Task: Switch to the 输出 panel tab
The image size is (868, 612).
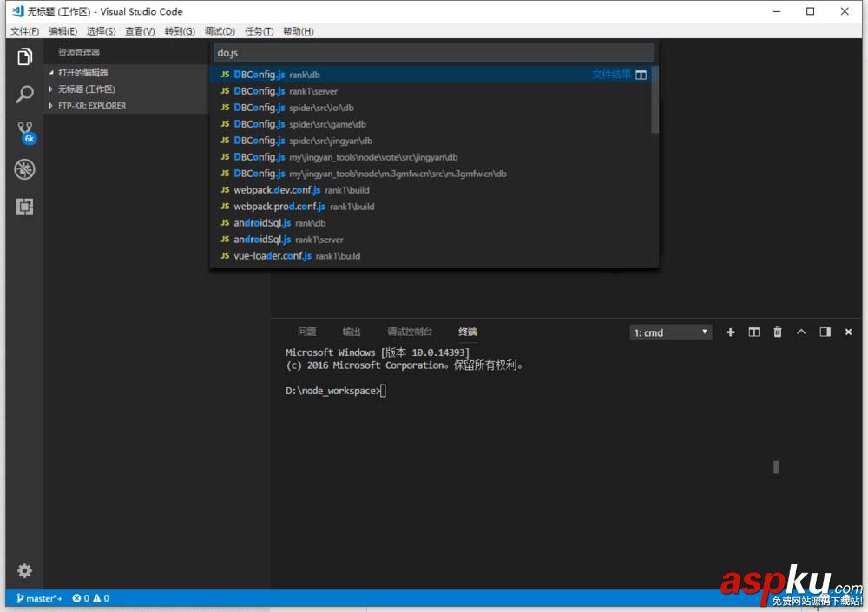Action: 351,332
